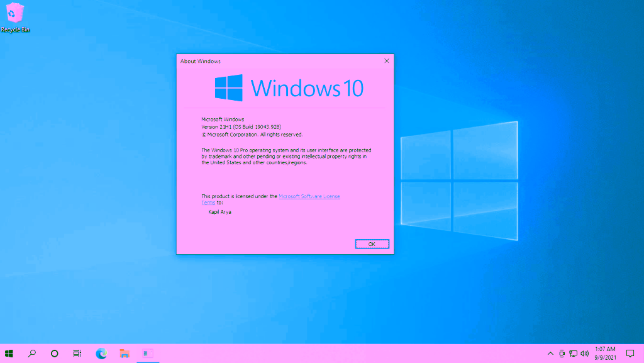This screenshot has height=363, width=644.
Task: Open Task View from the taskbar
Action: [x=77, y=354]
